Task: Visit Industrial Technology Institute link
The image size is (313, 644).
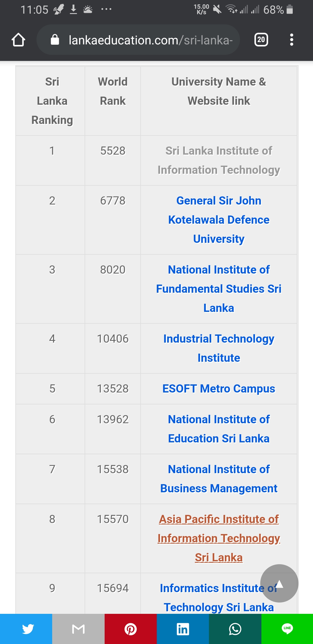Action: 219,348
